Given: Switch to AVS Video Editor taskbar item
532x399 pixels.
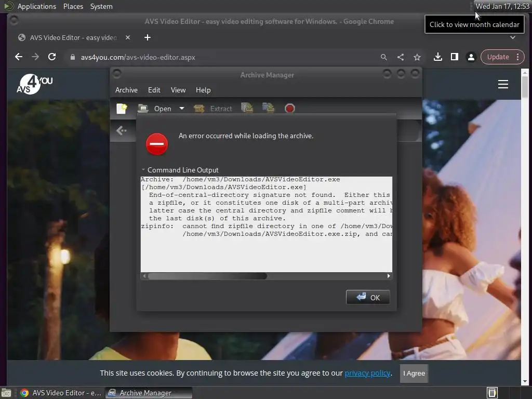Looking at the screenshot, I should 61,393.
